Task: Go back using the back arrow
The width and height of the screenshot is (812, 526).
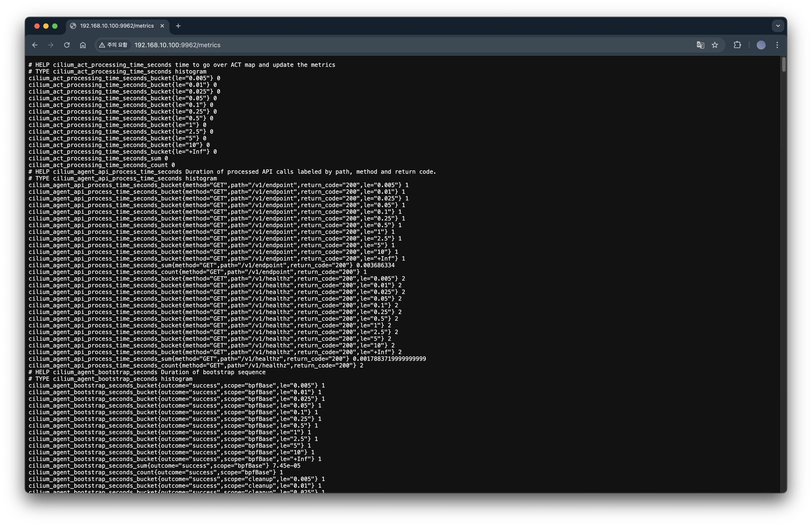Action: tap(35, 45)
